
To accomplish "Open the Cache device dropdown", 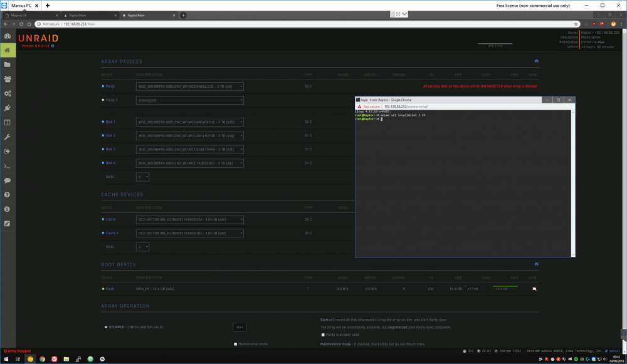I will tap(189, 219).
